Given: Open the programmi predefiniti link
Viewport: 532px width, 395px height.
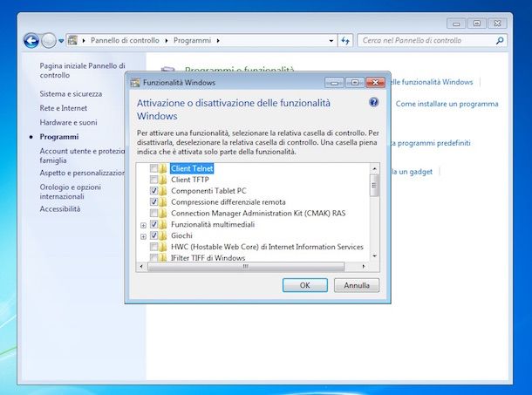Looking at the screenshot, I should (x=431, y=143).
